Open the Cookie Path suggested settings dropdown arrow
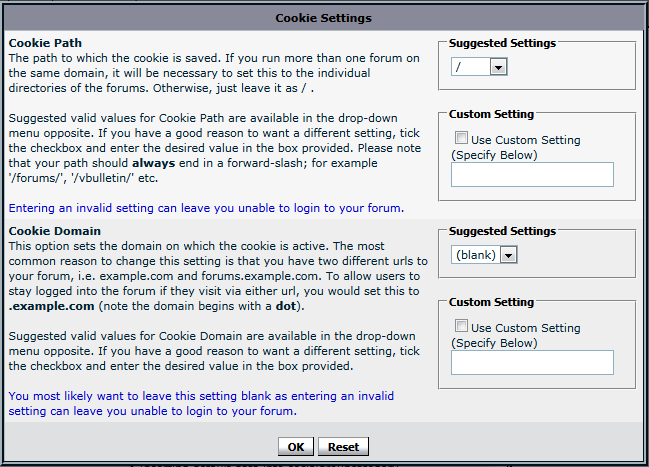 (x=498, y=67)
